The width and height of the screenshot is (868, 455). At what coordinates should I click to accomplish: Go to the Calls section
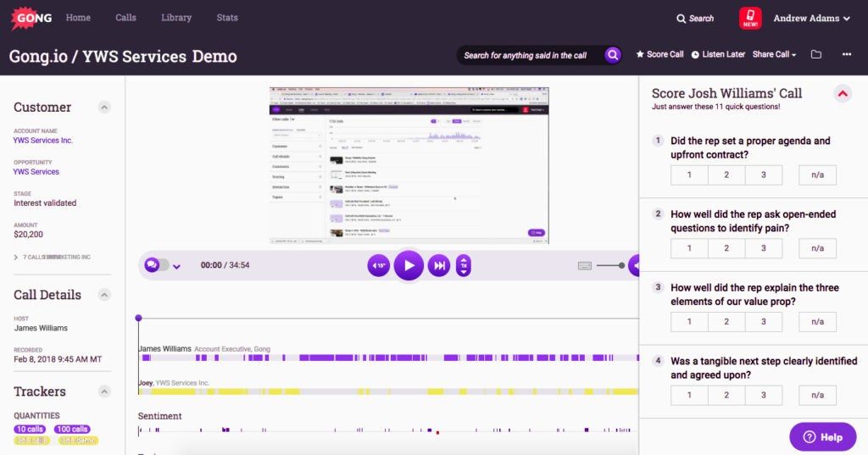125,18
